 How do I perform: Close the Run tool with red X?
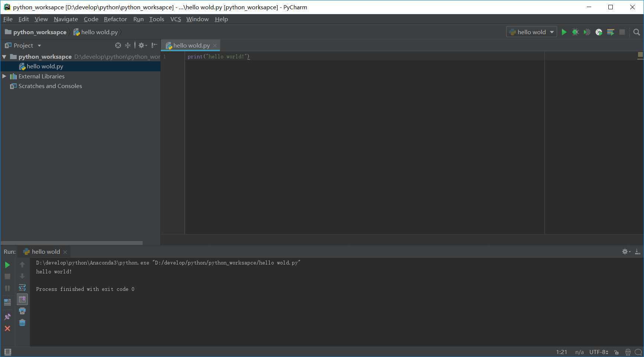[x=7, y=328]
